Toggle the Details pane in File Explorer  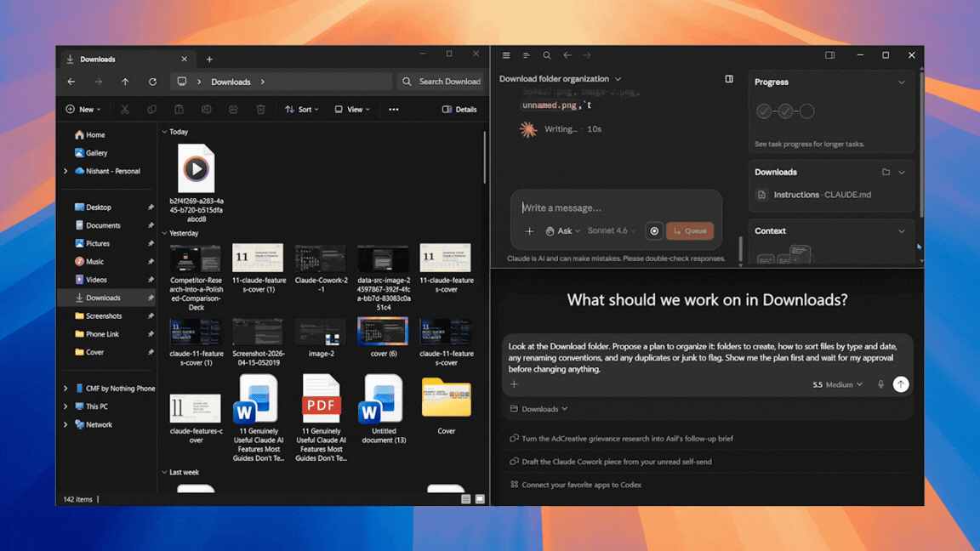click(x=459, y=110)
